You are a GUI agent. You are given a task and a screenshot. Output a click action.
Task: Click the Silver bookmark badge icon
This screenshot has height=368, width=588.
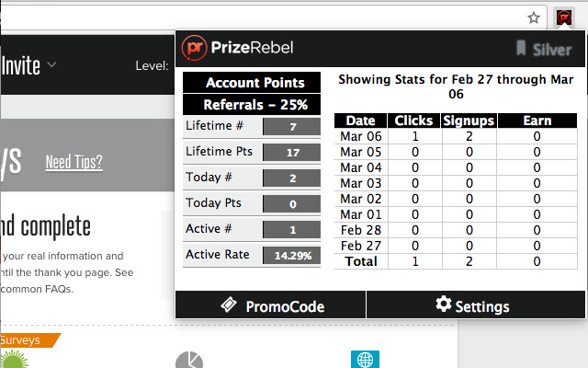point(521,49)
